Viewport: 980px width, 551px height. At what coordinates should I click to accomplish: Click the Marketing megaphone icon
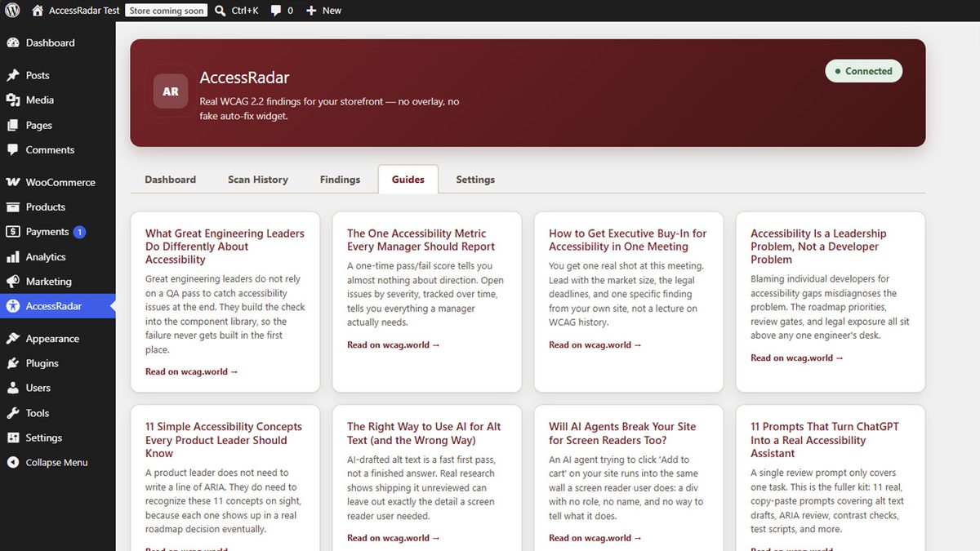coord(12,281)
